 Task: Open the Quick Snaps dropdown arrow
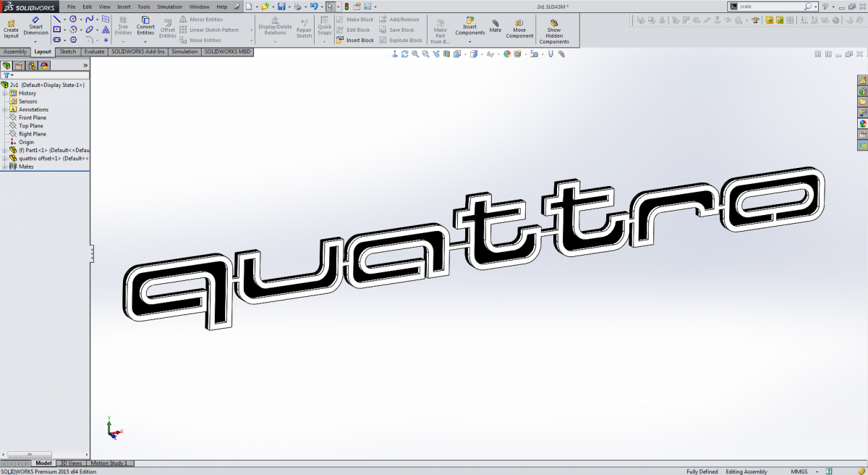[x=325, y=41]
